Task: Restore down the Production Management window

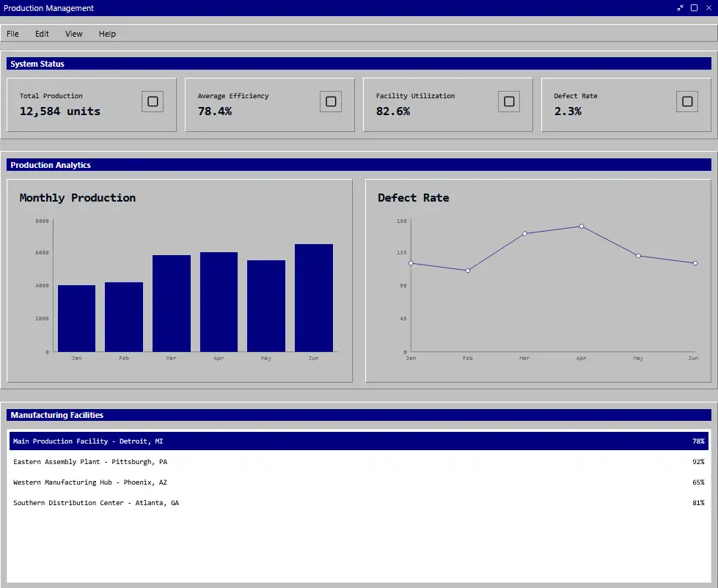Action: coord(680,8)
